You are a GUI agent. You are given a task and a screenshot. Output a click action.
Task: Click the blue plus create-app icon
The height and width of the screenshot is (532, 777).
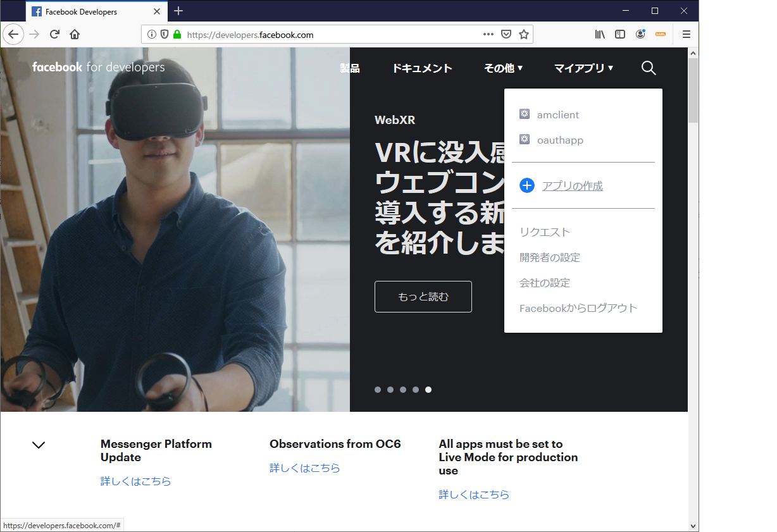pos(527,185)
